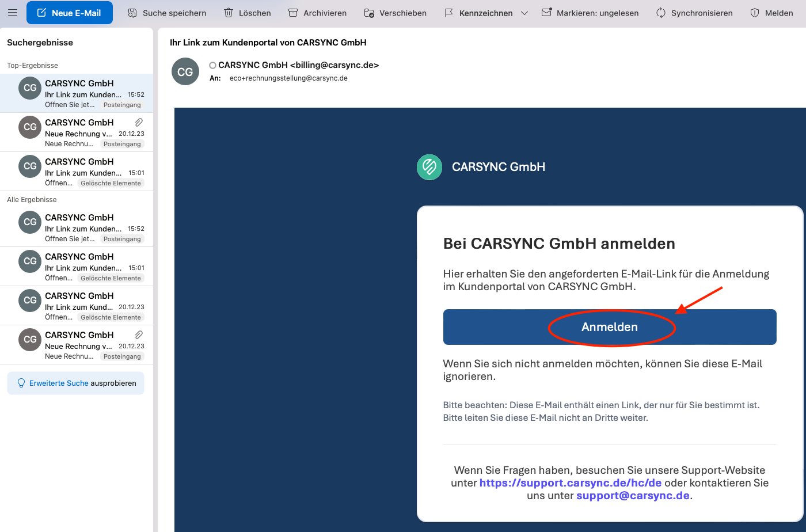Open top result deleted CARSYNC email from 15:01
The width and height of the screenshot is (806, 532).
(77, 172)
